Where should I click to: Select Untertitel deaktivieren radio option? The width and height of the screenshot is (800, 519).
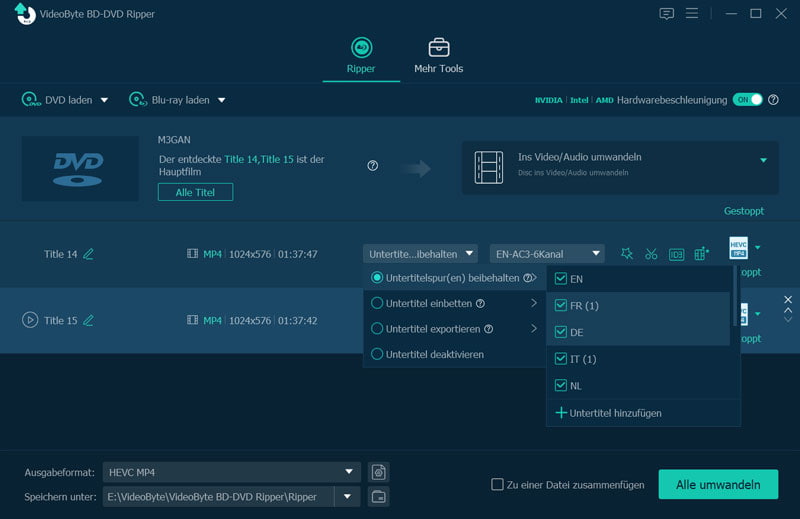point(377,354)
